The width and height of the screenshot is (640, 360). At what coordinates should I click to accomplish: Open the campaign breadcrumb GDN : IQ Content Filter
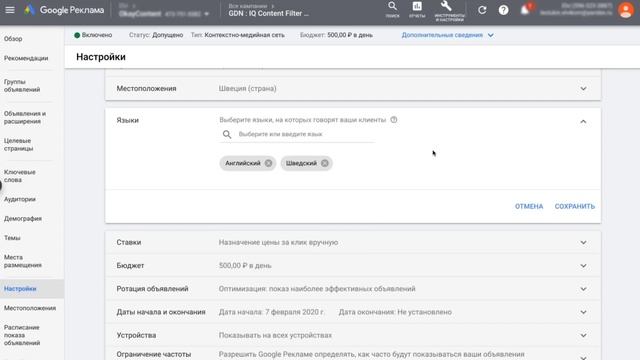[269, 13]
